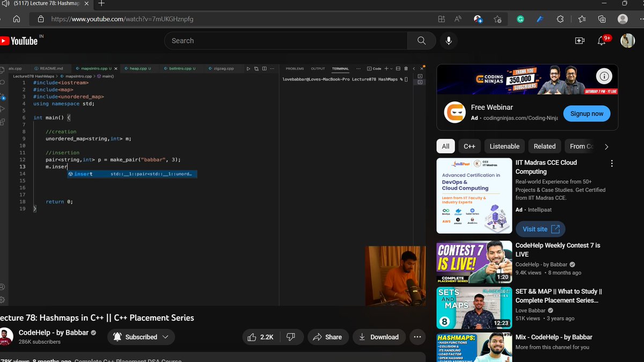Open CodeHelp channel avatar below video
Viewport: 644px width, 362px height.
click(x=5, y=336)
